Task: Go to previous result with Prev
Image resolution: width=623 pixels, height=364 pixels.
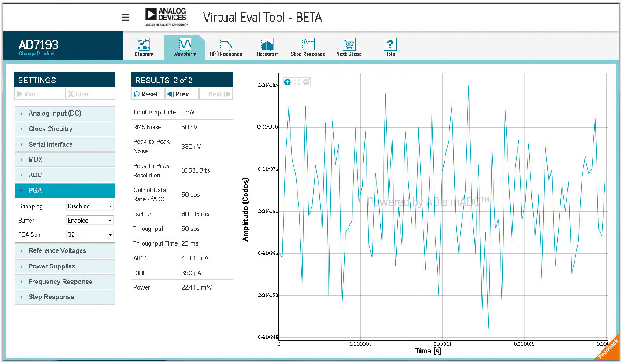Action: click(182, 94)
